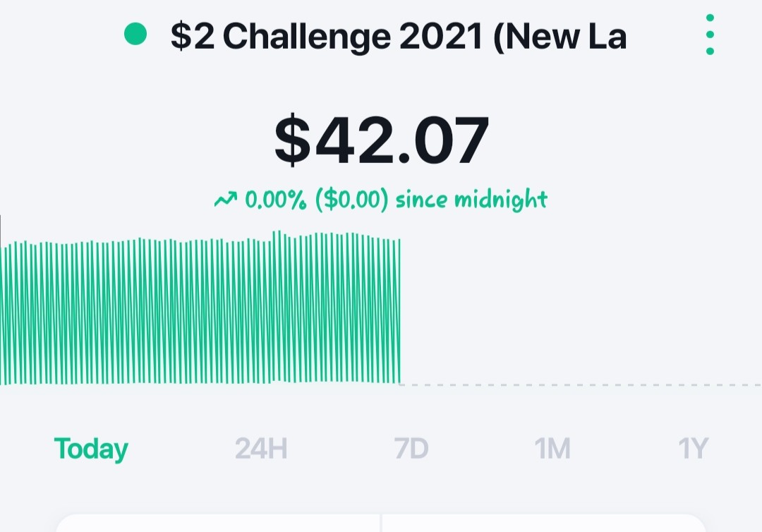The height and width of the screenshot is (532, 762).
Task: Tap the "$2 Challenge 2021" title
Action: [x=327, y=37]
